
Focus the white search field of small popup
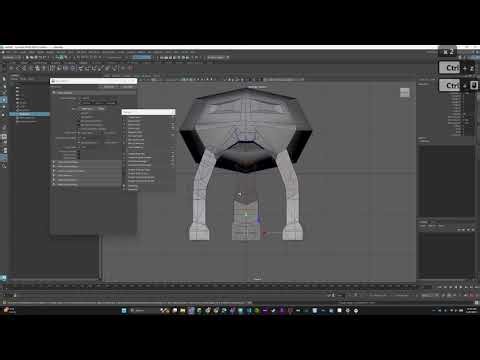coord(148,112)
